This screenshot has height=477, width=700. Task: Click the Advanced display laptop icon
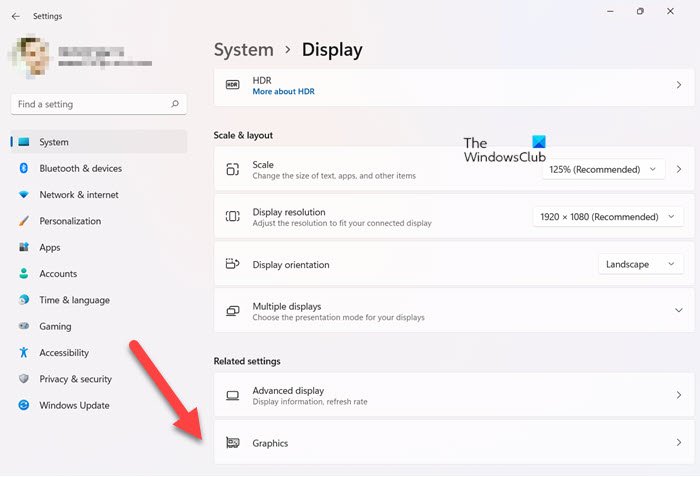point(233,396)
